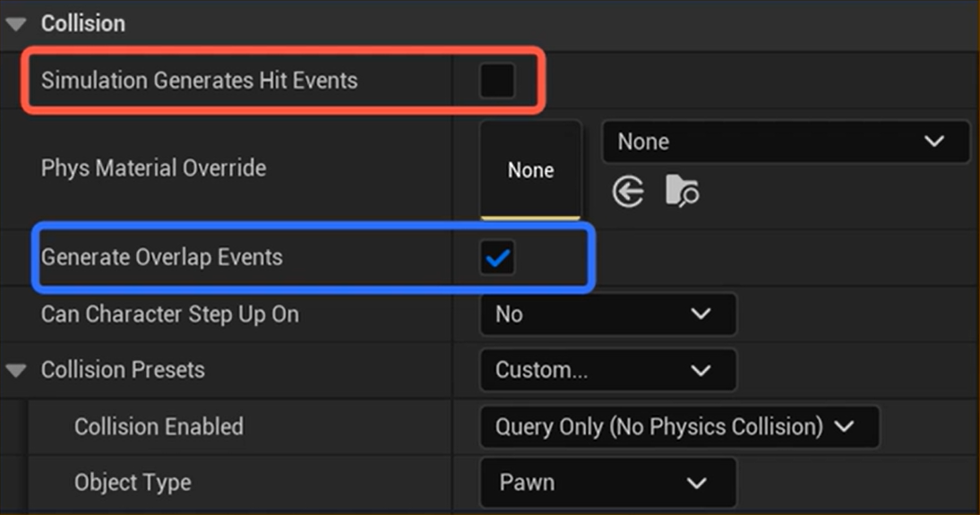Select the Phys Material Override property label
This screenshot has height=515, width=980.
[x=153, y=168]
